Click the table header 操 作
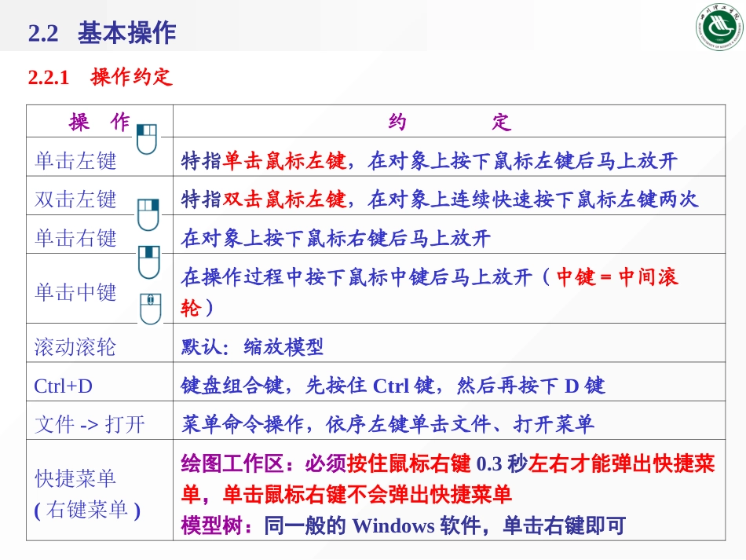Screen dimensions: 746x560 (100, 122)
